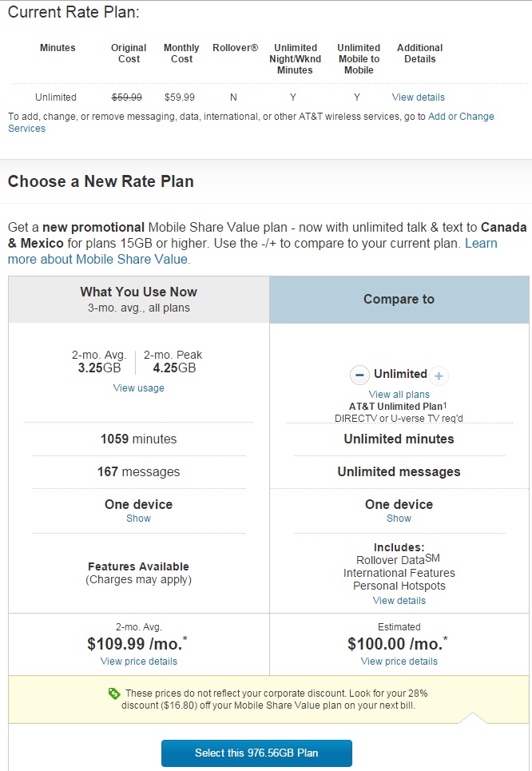This screenshot has height=771, width=532.
Task: Open View all plans link
Action: (x=399, y=395)
